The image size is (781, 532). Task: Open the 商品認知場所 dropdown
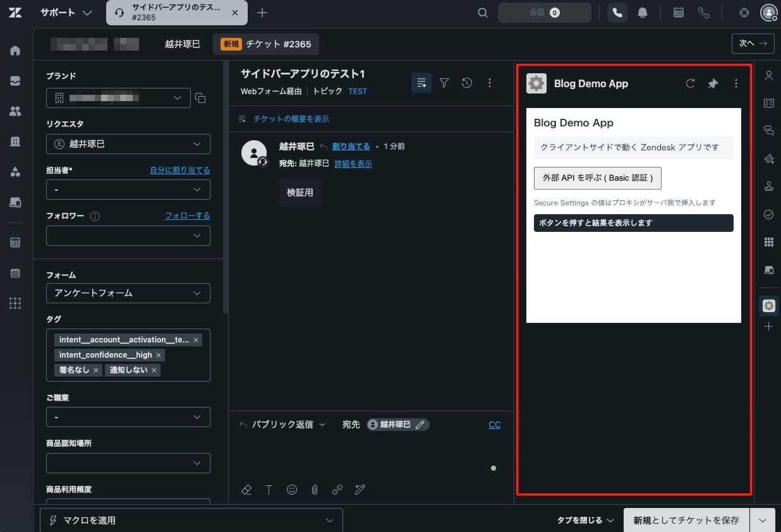point(128,463)
